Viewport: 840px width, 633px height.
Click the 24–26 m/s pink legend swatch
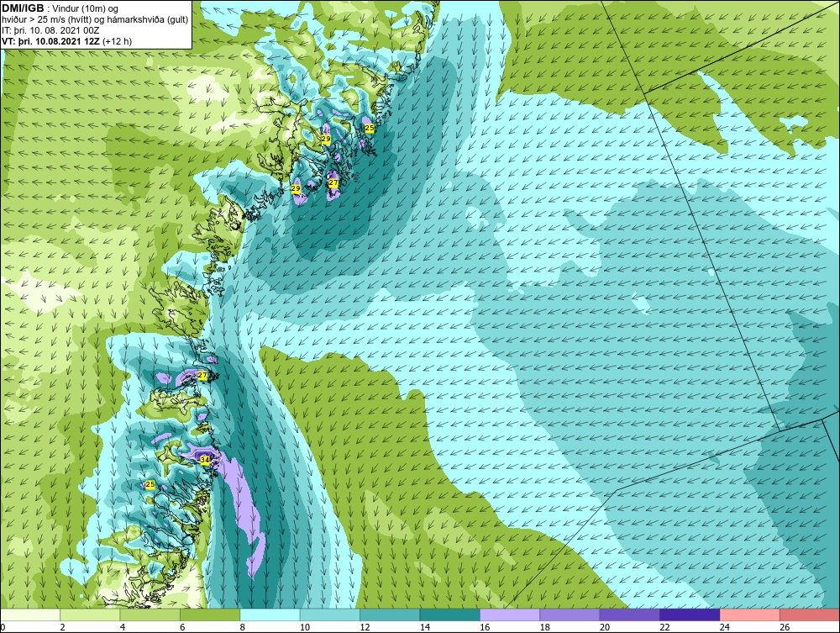750,615
